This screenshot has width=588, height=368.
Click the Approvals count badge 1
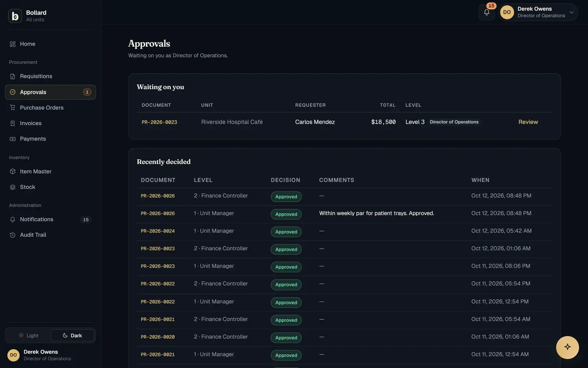pyautogui.click(x=87, y=92)
